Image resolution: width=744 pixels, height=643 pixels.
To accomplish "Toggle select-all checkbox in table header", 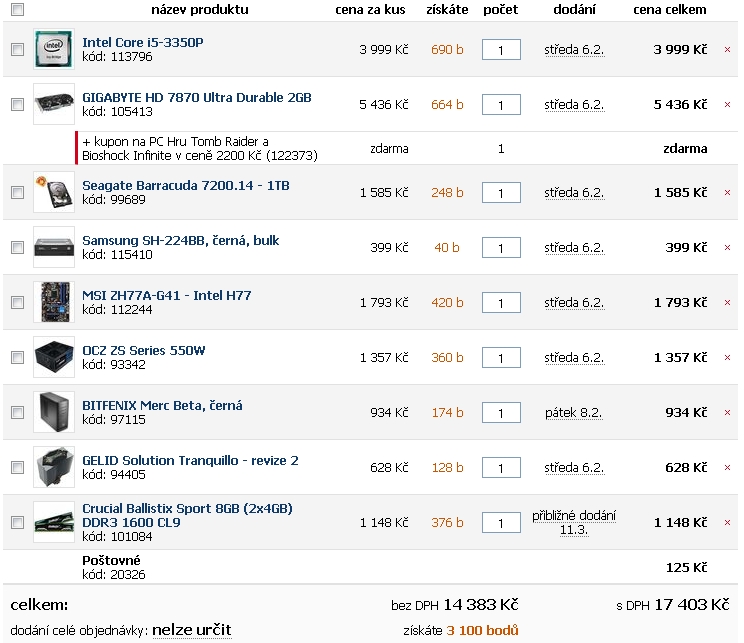I will point(18,9).
